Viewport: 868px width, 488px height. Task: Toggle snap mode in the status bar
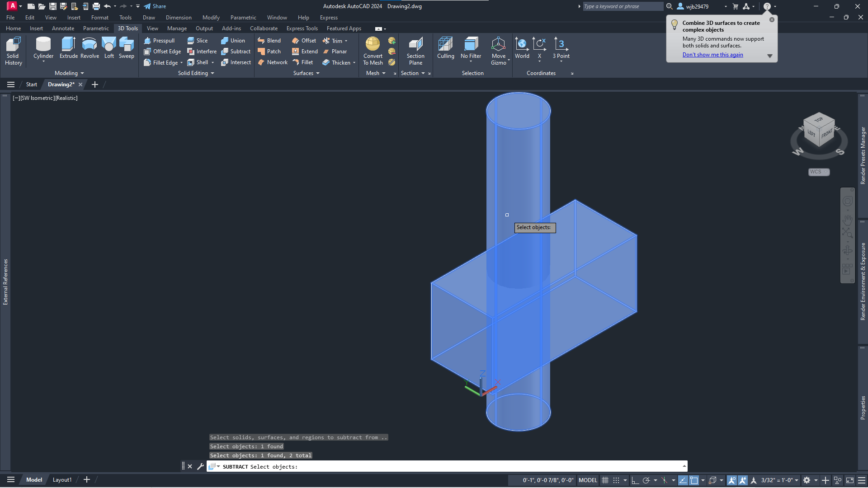(x=616, y=480)
